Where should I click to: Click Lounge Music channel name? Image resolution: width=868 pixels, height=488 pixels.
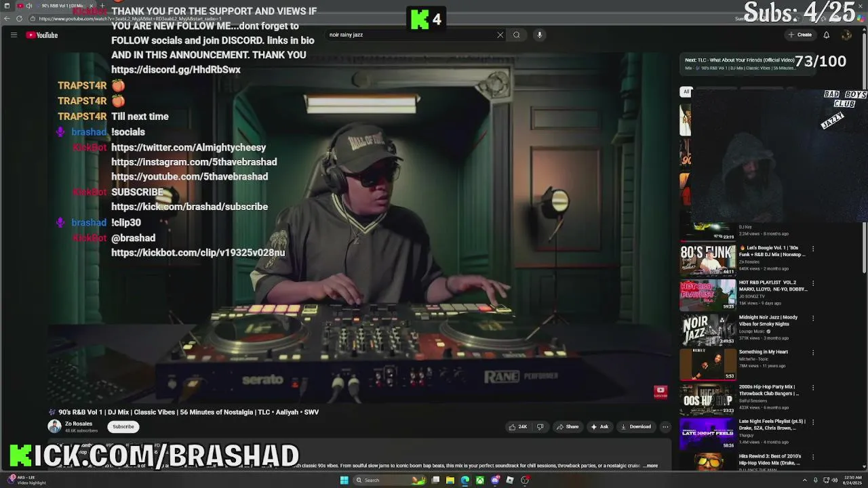[x=753, y=331]
